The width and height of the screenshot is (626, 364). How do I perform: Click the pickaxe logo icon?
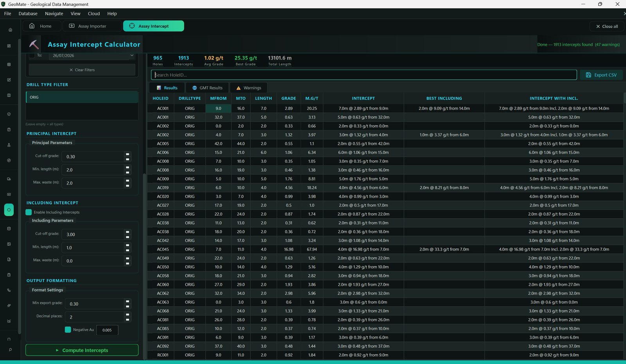(34, 45)
